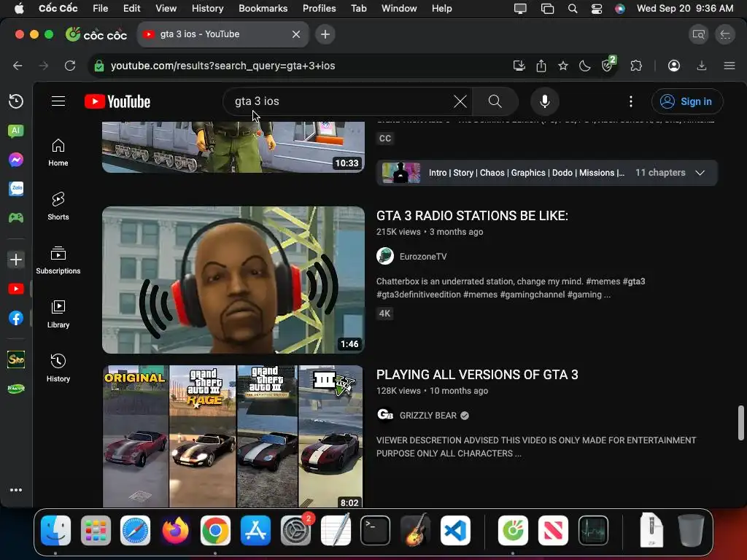Add a new sidebar app with plus
Screen dimensions: 747x560
[16, 260]
